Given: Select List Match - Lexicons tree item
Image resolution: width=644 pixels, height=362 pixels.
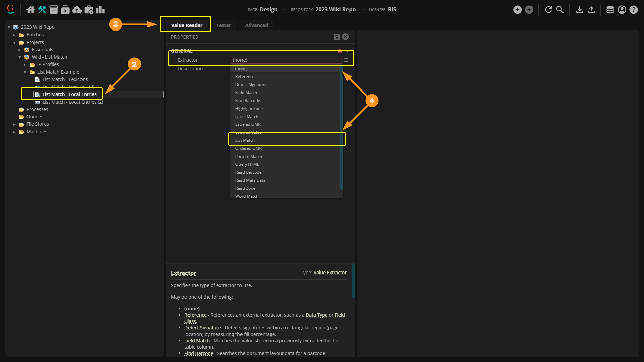Looking at the screenshot, I should pyautogui.click(x=65, y=79).
